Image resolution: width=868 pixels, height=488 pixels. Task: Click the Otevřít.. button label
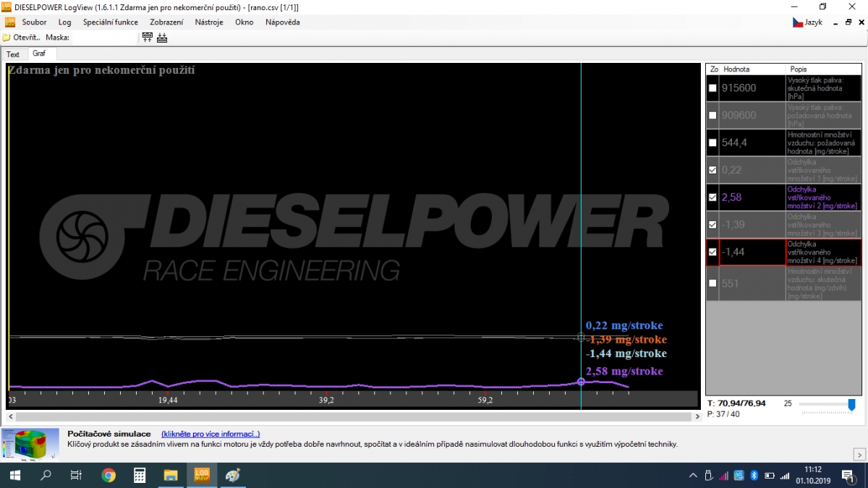(27, 38)
